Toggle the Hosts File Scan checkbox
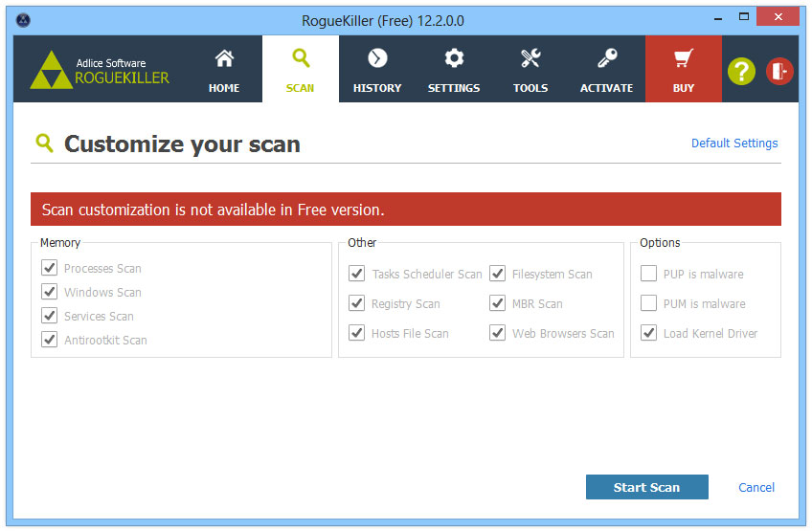 click(357, 333)
